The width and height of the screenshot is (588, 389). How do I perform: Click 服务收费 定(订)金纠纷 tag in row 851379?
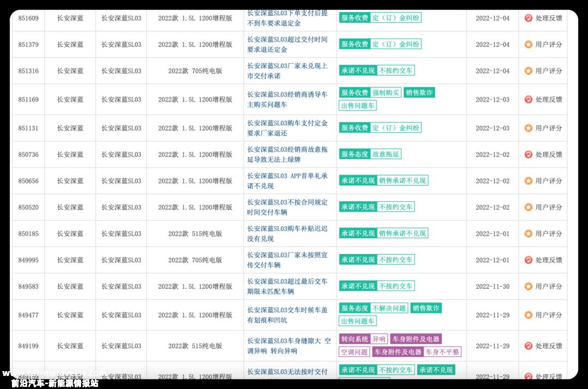click(x=380, y=44)
